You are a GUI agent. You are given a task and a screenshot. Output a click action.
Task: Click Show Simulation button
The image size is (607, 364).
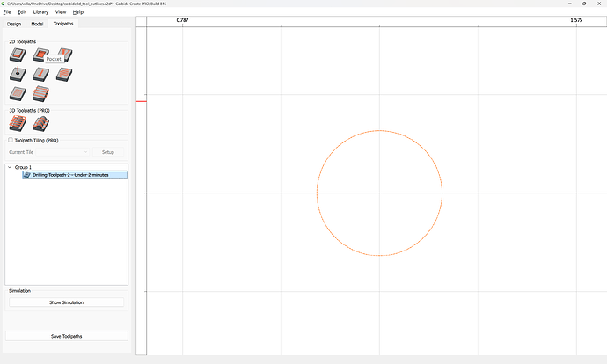pos(66,302)
